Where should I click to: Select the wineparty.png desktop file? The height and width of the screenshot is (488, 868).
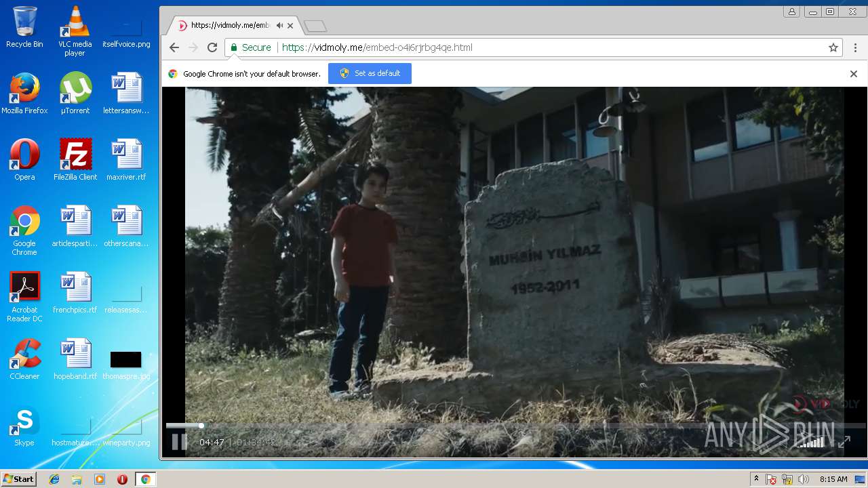click(126, 431)
